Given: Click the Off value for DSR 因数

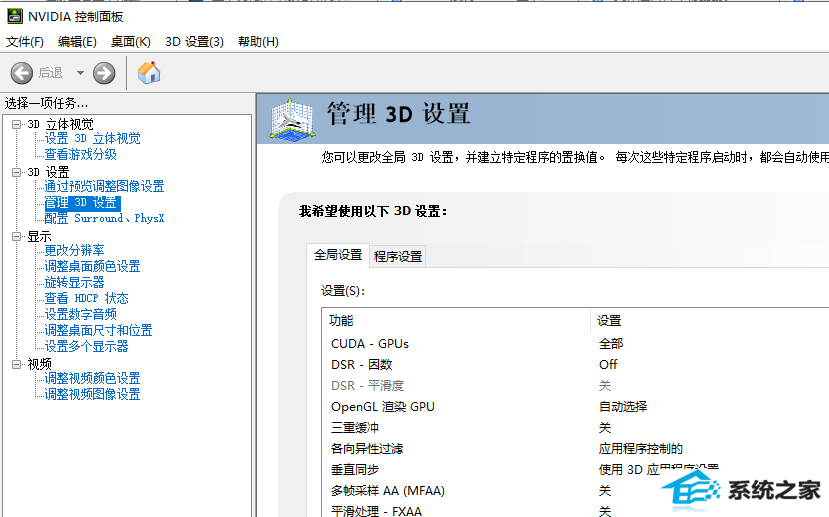Looking at the screenshot, I should pos(608,365).
